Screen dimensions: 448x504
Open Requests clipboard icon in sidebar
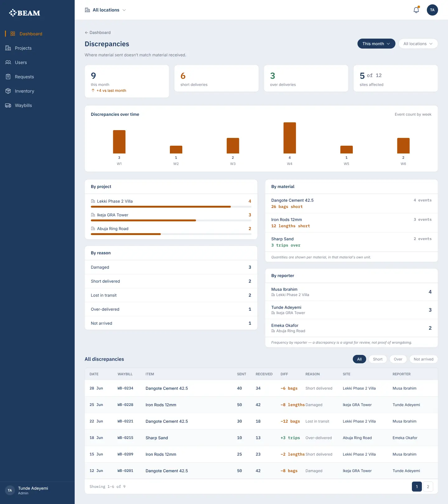[x=8, y=77]
